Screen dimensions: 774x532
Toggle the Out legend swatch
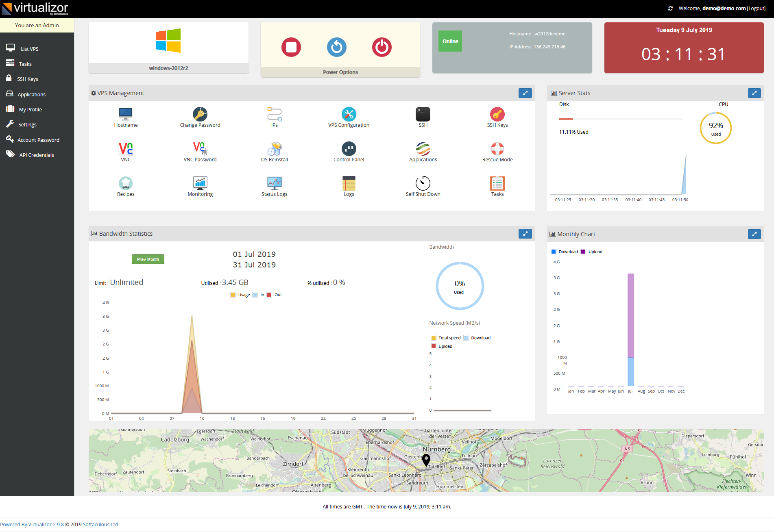click(x=269, y=295)
